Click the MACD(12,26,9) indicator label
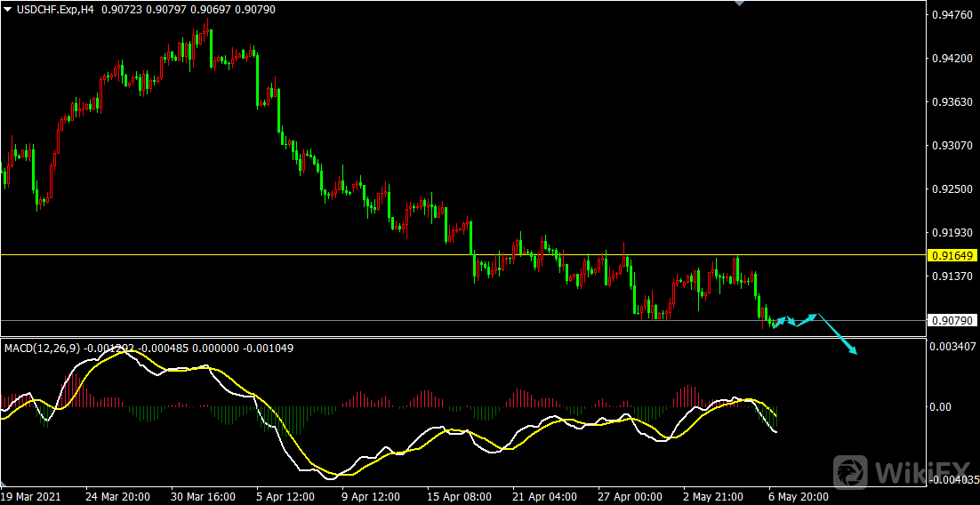This screenshot has height=505, width=980. pyautogui.click(x=41, y=348)
